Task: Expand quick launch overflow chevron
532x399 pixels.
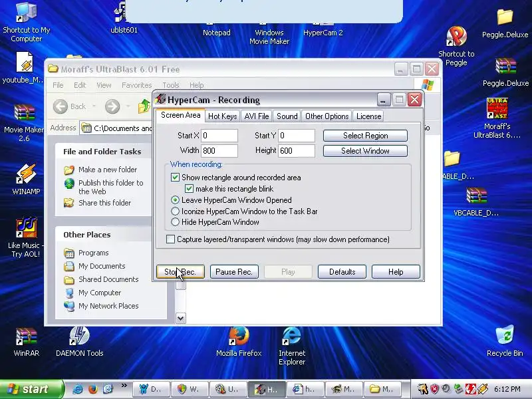Action: 124,385
